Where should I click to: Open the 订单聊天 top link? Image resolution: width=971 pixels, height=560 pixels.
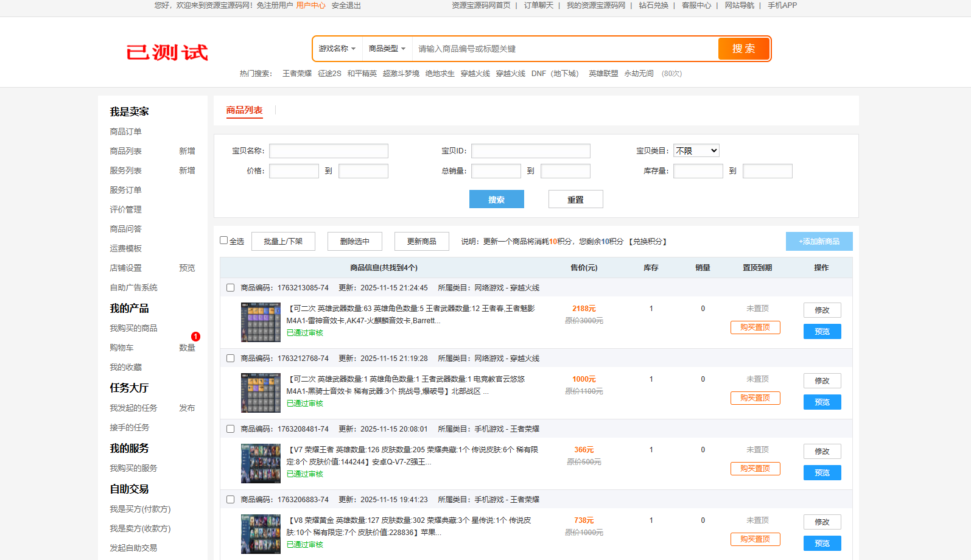coord(539,5)
